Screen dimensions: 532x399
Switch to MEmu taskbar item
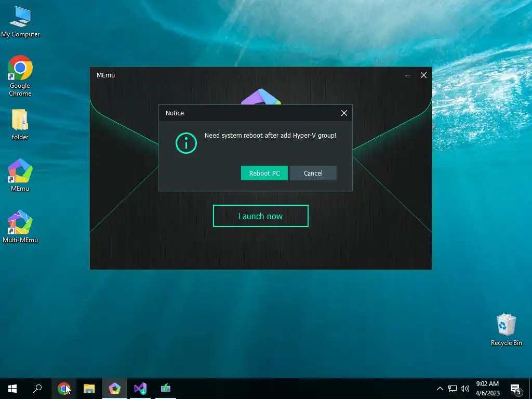tap(115, 389)
